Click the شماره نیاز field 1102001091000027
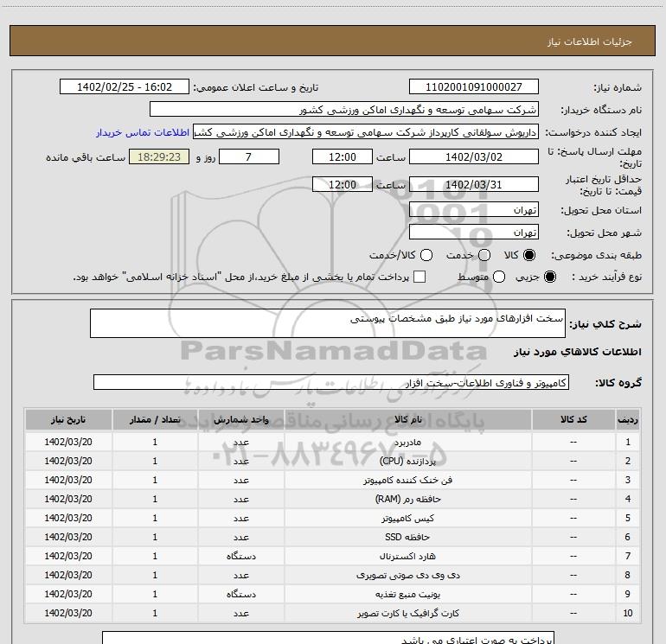 (474, 87)
